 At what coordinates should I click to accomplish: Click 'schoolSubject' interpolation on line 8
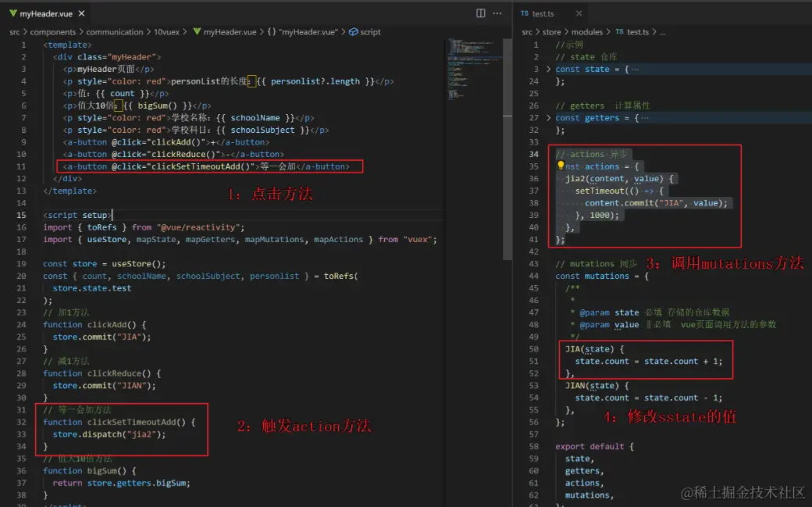[x=262, y=130]
